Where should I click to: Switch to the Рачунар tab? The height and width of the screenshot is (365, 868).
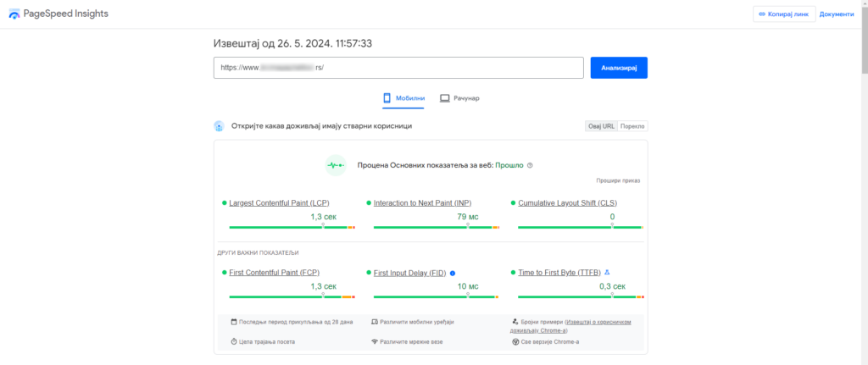[x=459, y=98]
